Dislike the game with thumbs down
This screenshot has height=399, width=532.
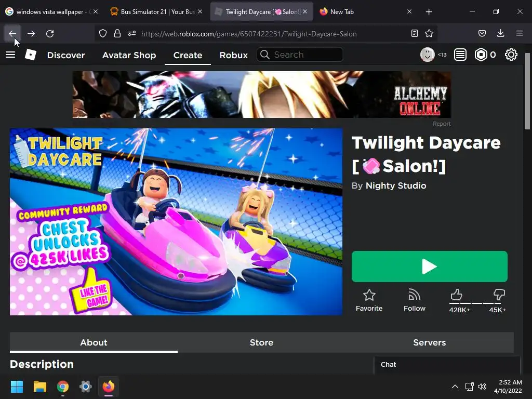point(499,295)
